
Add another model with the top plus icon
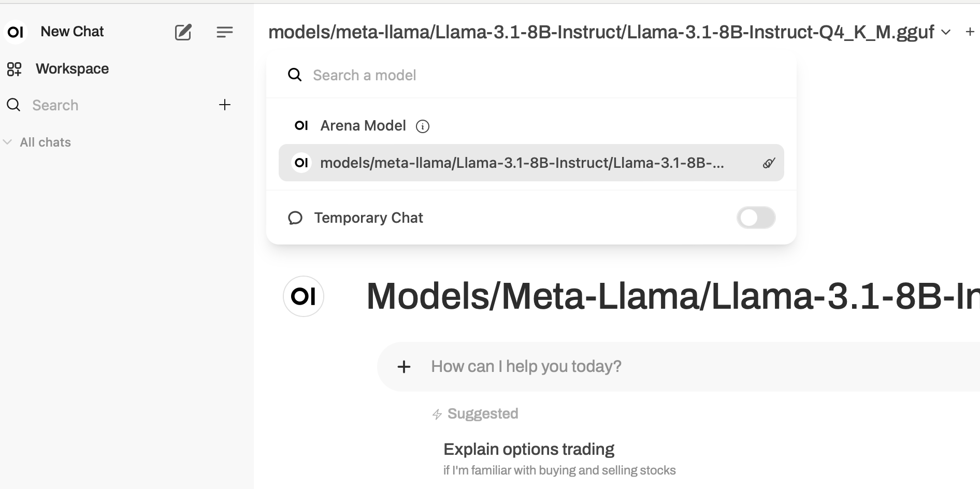point(970,32)
